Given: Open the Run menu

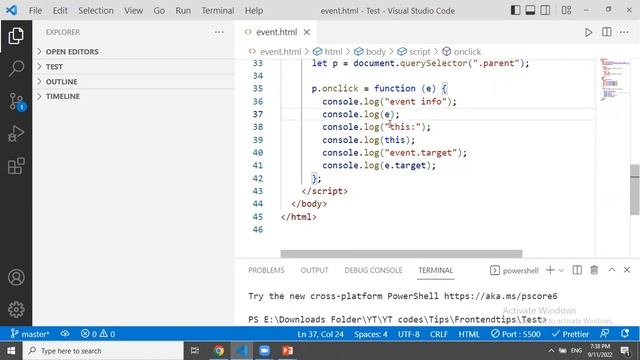Looking at the screenshot, I should [183, 11].
